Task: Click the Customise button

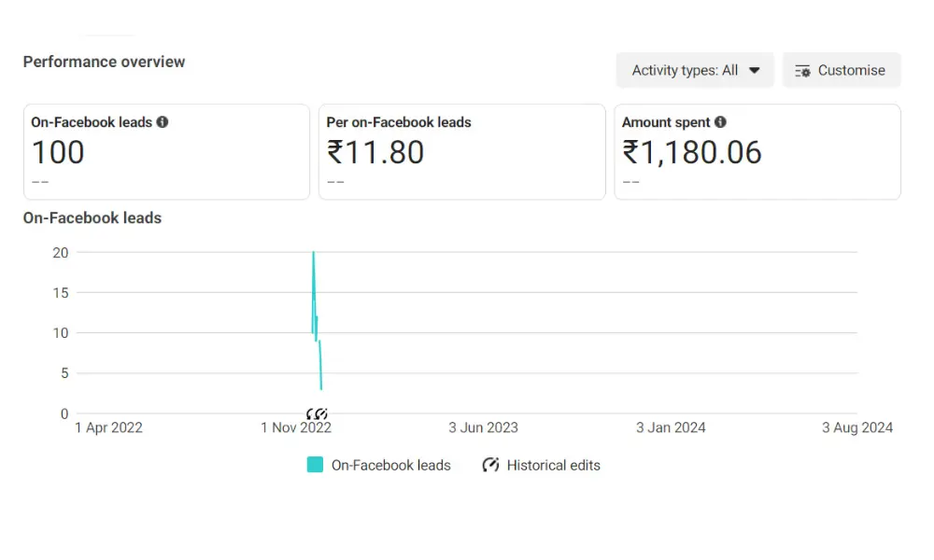Action: coord(842,70)
